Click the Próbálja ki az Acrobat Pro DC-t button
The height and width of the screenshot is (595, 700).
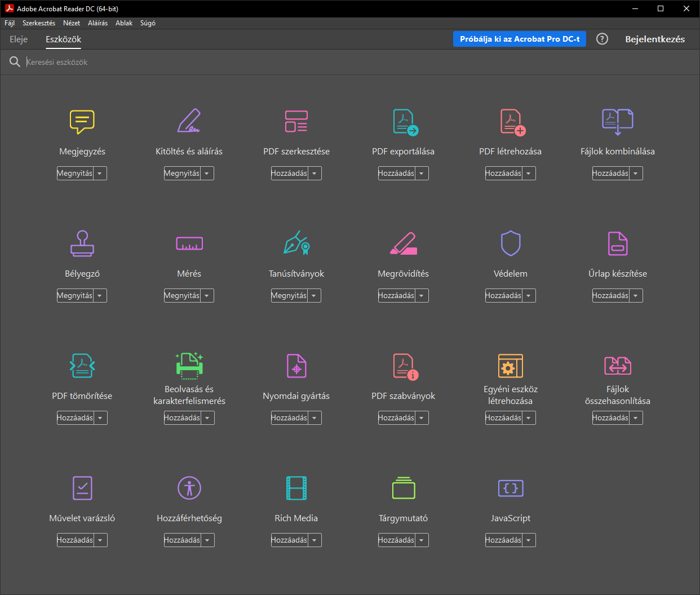pyautogui.click(x=520, y=39)
